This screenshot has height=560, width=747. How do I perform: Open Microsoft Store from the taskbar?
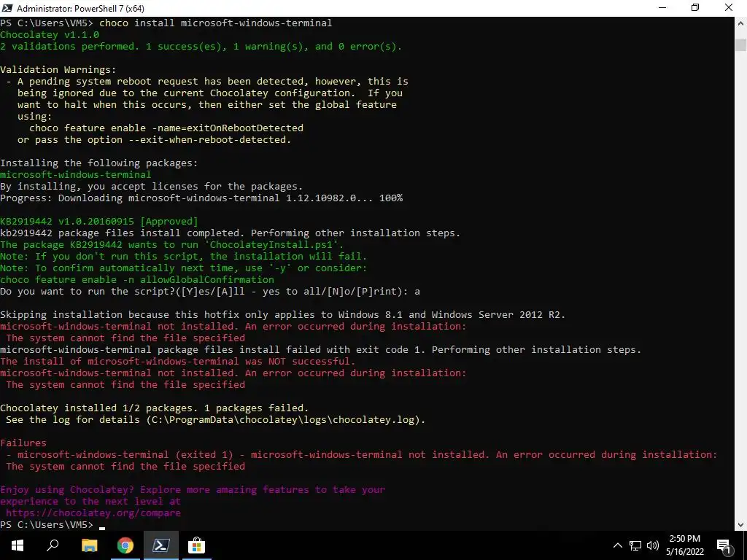[196, 545]
